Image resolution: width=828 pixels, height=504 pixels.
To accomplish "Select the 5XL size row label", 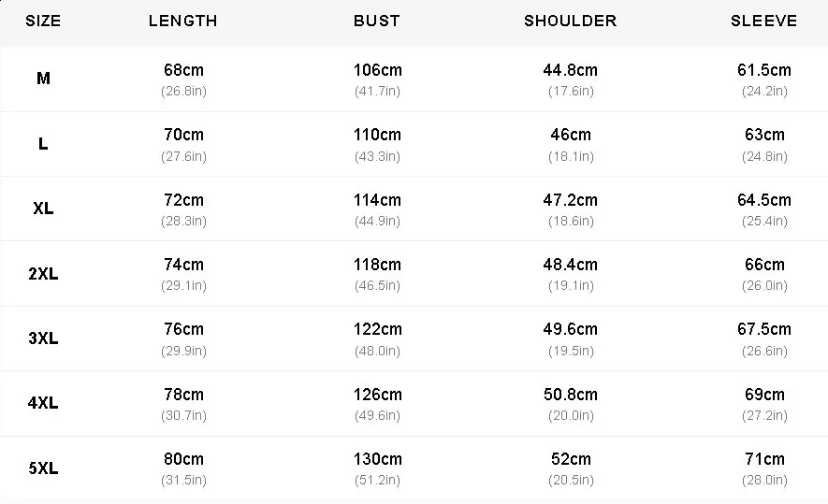I will point(43,468).
